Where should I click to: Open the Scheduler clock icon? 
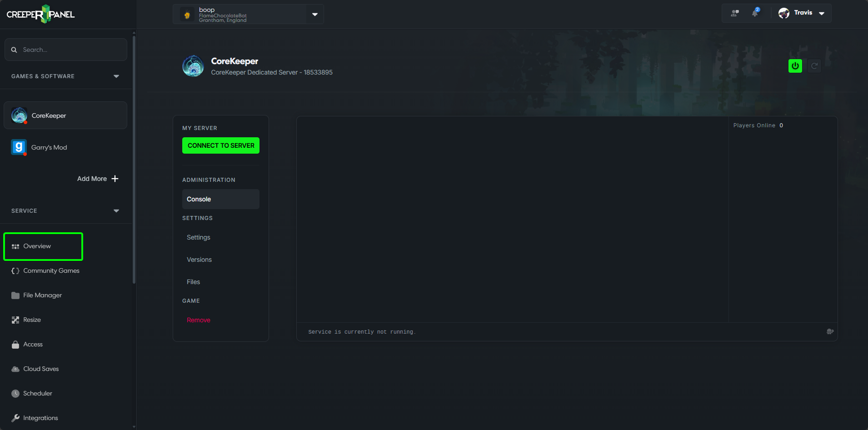tap(15, 393)
